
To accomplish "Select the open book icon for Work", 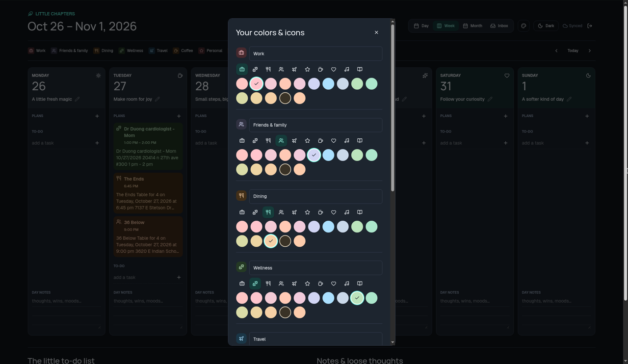I will [360, 70].
